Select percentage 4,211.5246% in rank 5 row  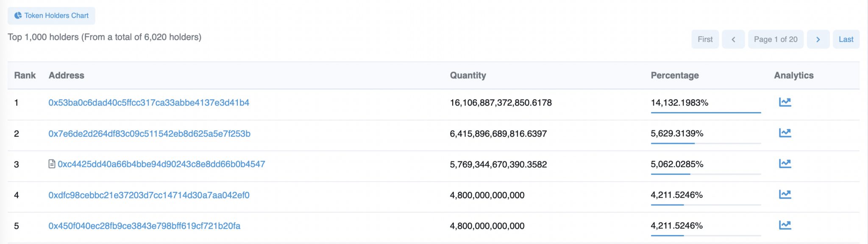pyautogui.click(x=676, y=225)
